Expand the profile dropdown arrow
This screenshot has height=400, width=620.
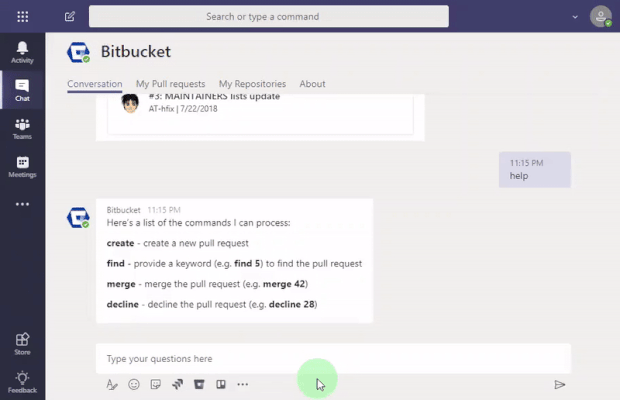coord(575,17)
